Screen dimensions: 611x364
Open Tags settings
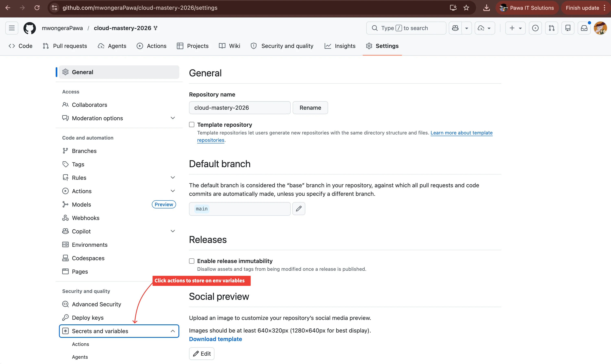(119, 164)
